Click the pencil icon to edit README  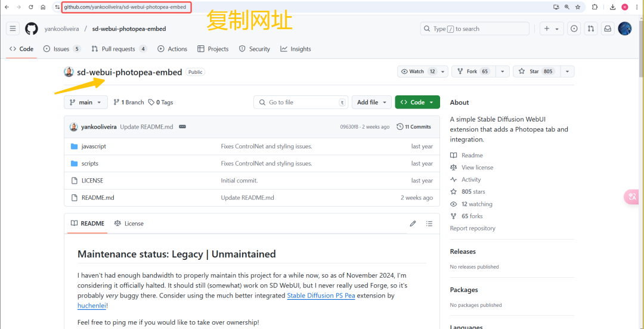click(x=413, y=224)
